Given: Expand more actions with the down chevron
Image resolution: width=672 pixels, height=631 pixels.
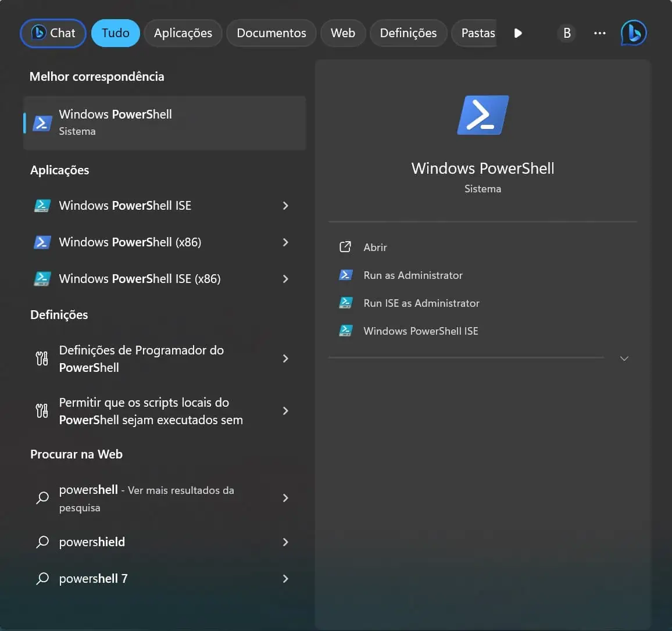Looking at the screenshot, I should click(624, 358).
